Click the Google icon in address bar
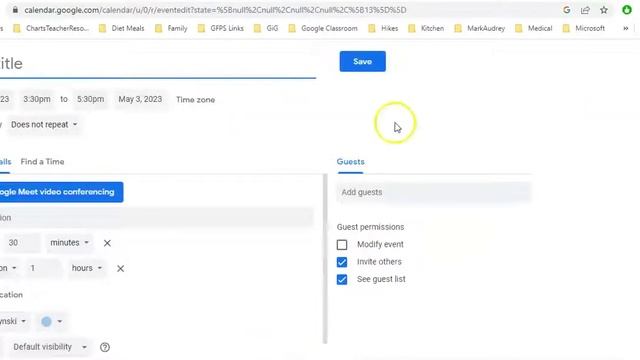 click(567, 10)
